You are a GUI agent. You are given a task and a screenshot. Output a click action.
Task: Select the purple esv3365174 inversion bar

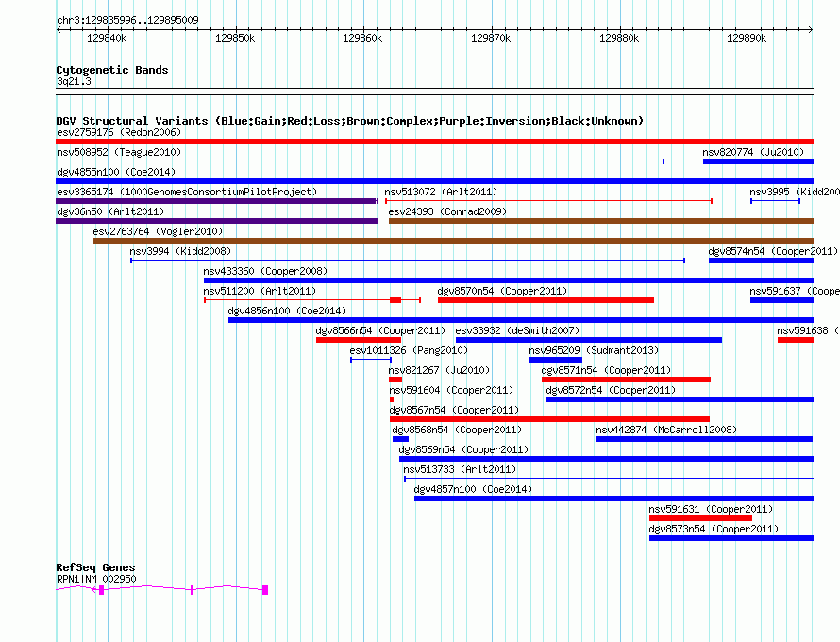tap(217, 201)
